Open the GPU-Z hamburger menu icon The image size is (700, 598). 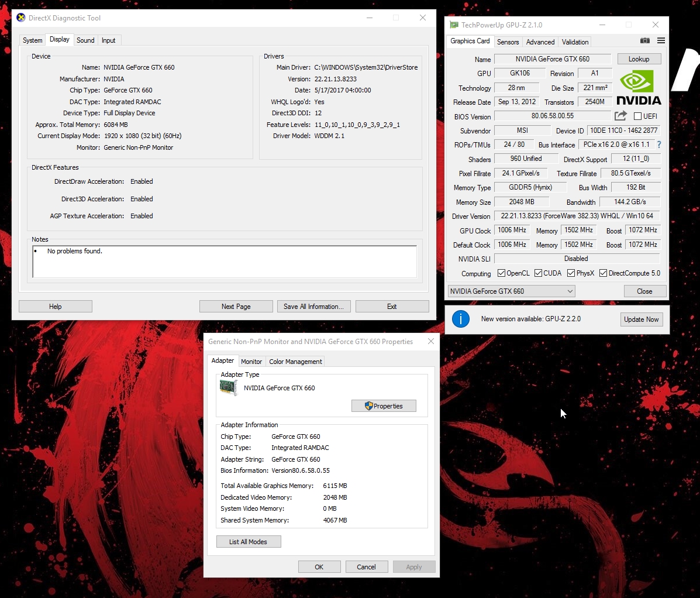click(661, 40)
